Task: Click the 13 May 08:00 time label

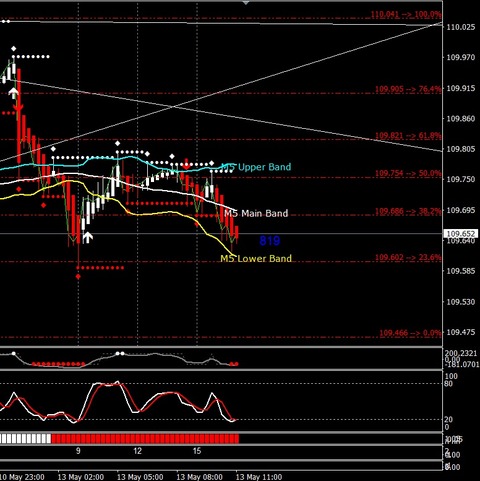Action: pos(199,477)
